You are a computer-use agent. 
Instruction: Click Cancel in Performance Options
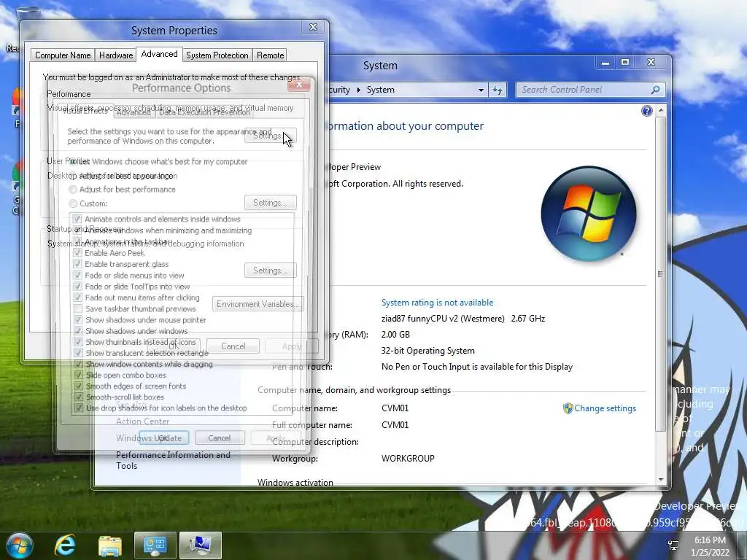tap(219, 438)
